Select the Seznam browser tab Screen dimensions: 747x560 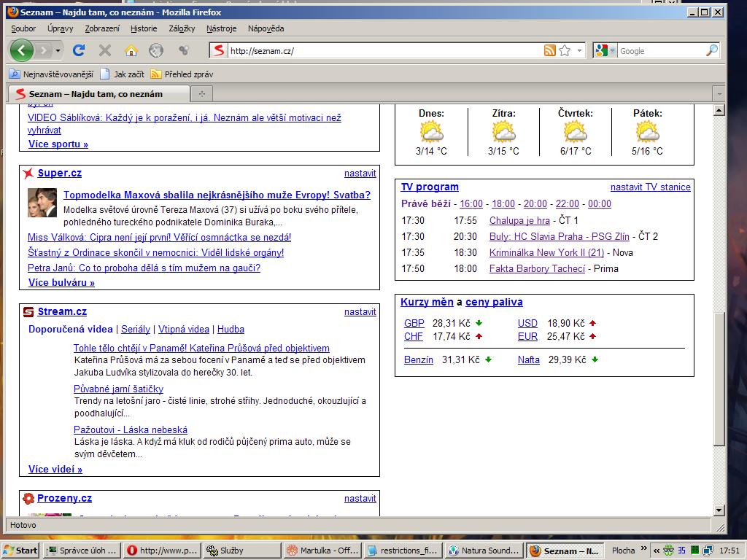click(x=95, y=93)
